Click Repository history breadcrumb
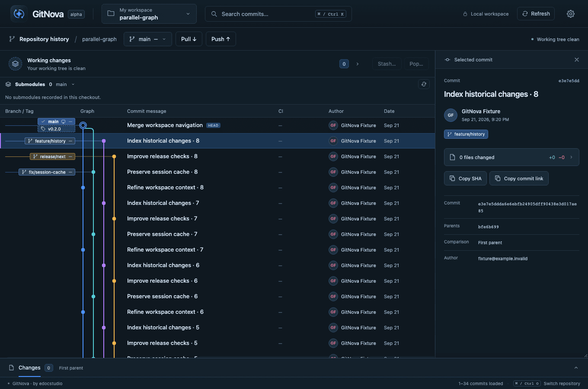Screen dimensions: 588x389 pos(44,39)
